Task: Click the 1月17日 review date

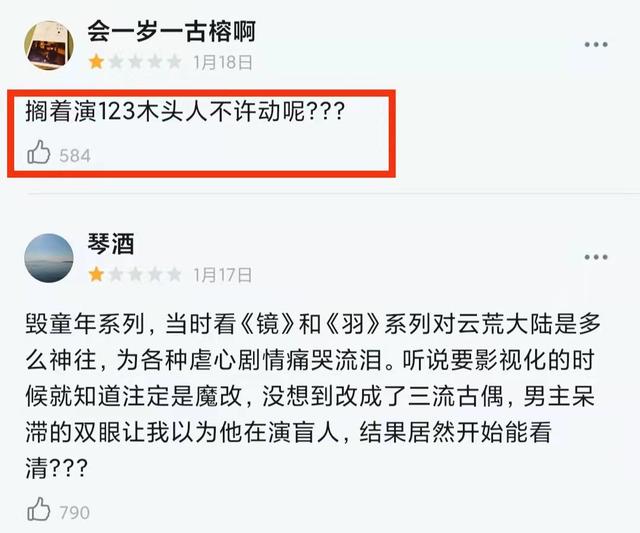Action: (223, 275)
